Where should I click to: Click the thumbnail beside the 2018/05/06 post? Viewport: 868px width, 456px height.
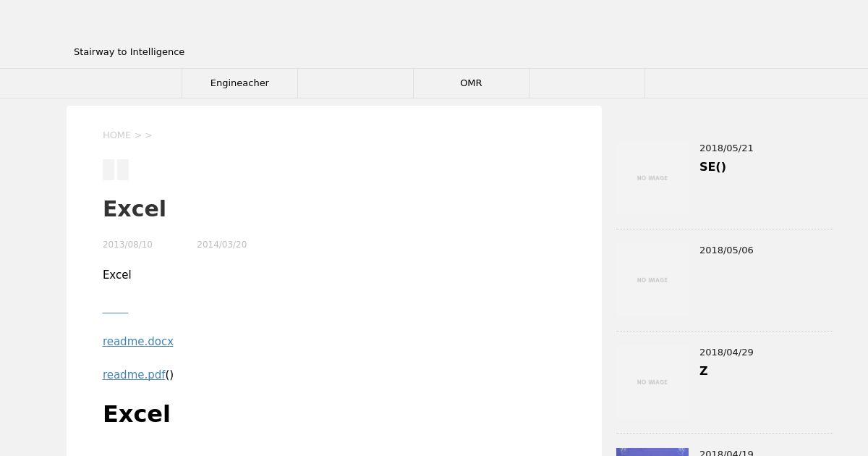pos(652,280)
